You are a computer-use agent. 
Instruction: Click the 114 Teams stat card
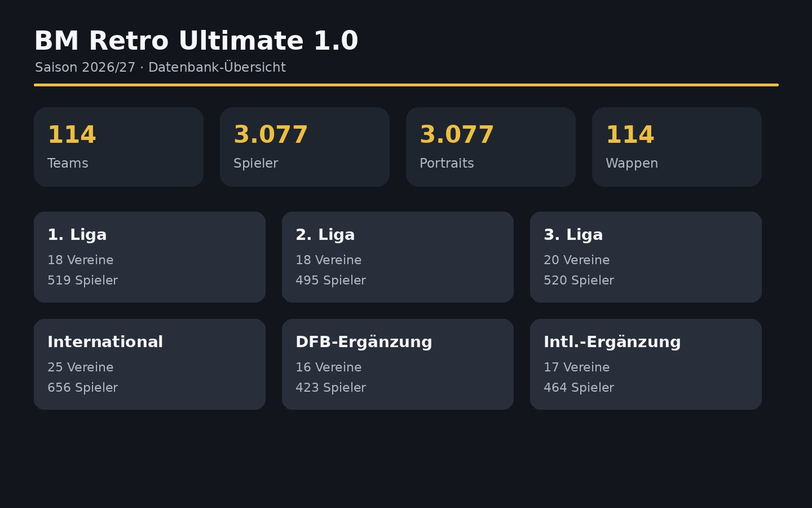pyautogui.click(x=118, y=147)
